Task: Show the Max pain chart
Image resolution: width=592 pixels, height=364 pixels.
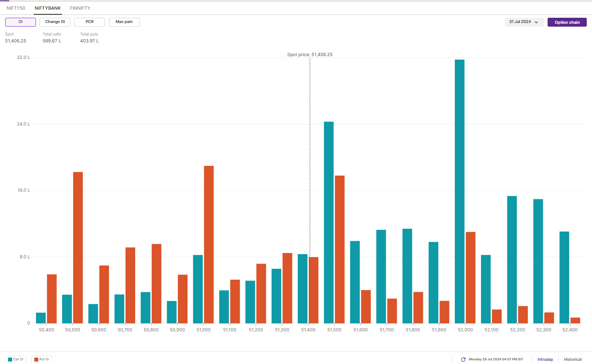Action: click(124, 22)
